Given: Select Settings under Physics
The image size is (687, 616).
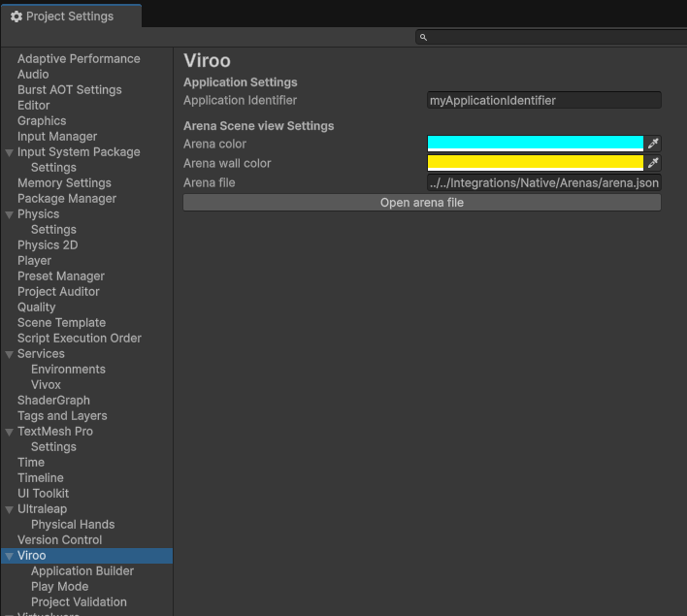Looking at the screenshot, I should (x=53, y=230).
